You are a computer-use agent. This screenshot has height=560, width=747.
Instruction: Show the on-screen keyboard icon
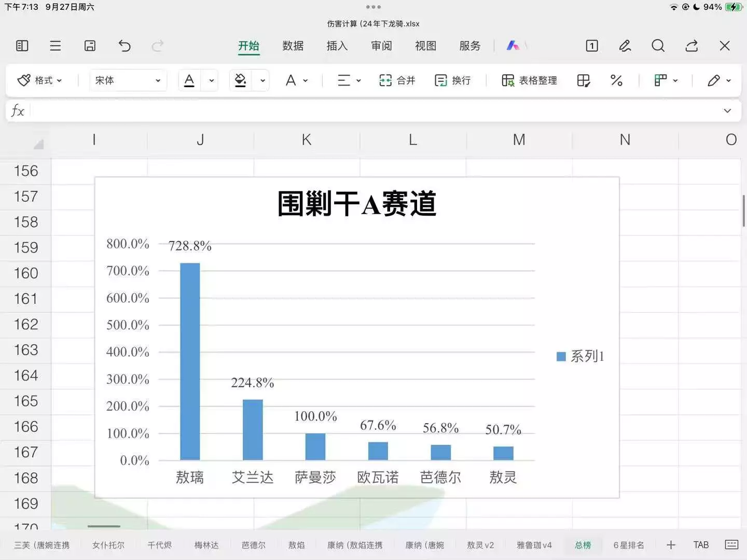731,544
